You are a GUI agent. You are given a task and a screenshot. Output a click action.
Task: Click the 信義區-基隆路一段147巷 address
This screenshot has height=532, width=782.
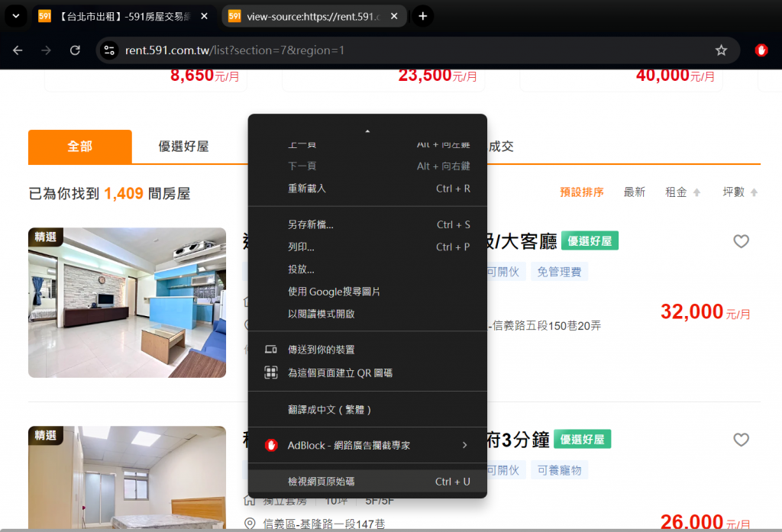click(324, 524)
